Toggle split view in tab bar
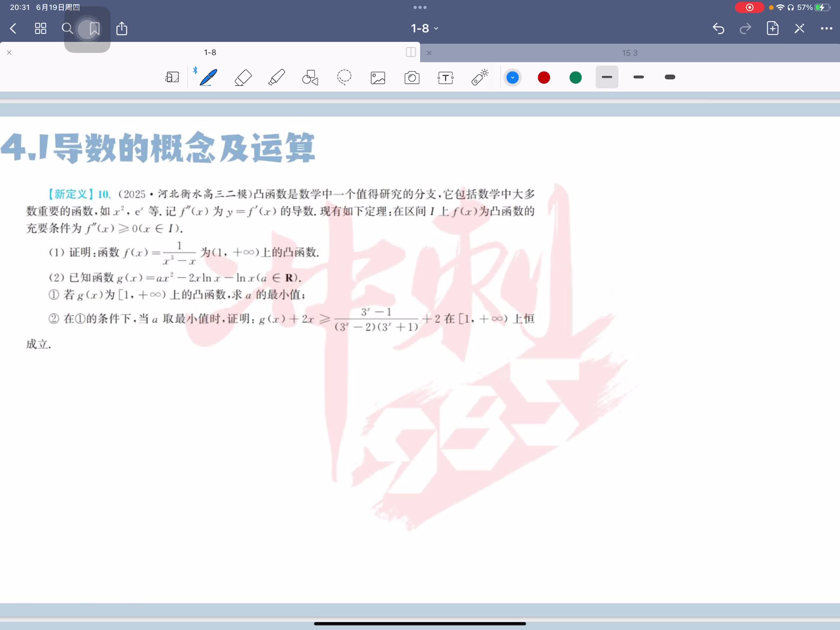 click(410, 52)
